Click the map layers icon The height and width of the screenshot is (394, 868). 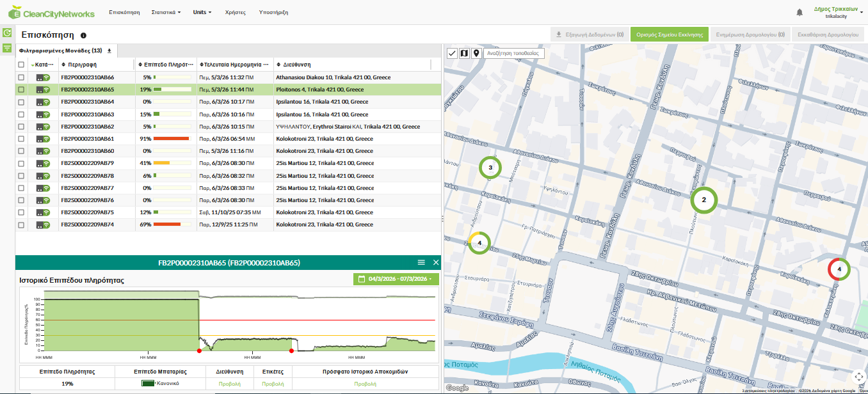(x=464, y=53)
